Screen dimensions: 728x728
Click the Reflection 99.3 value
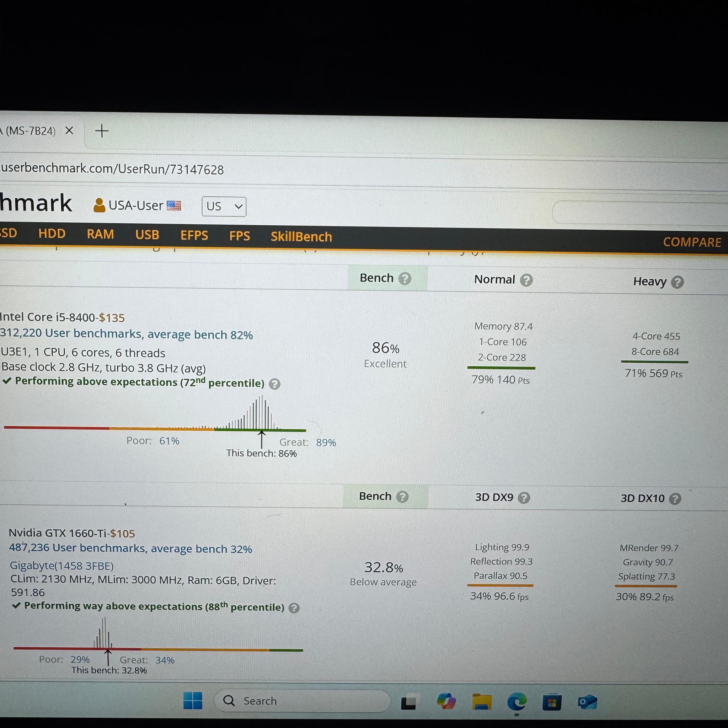click(x=502, y=561)
